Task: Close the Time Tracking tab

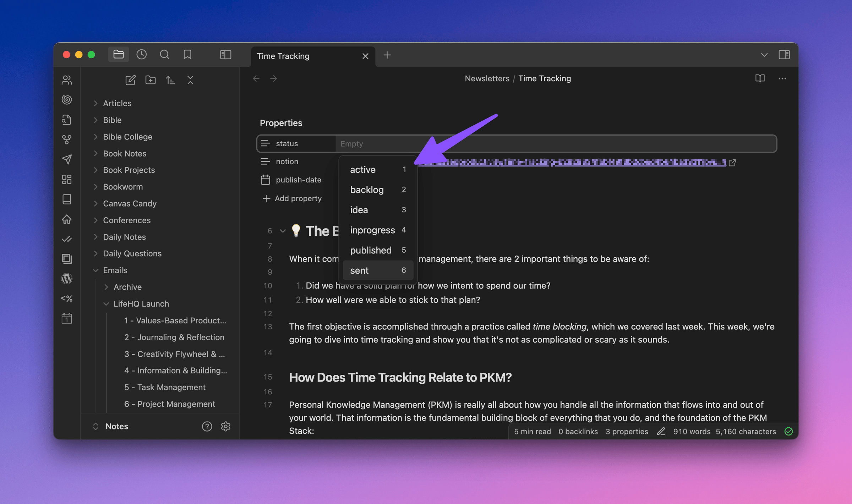Action: pos(365,56)
